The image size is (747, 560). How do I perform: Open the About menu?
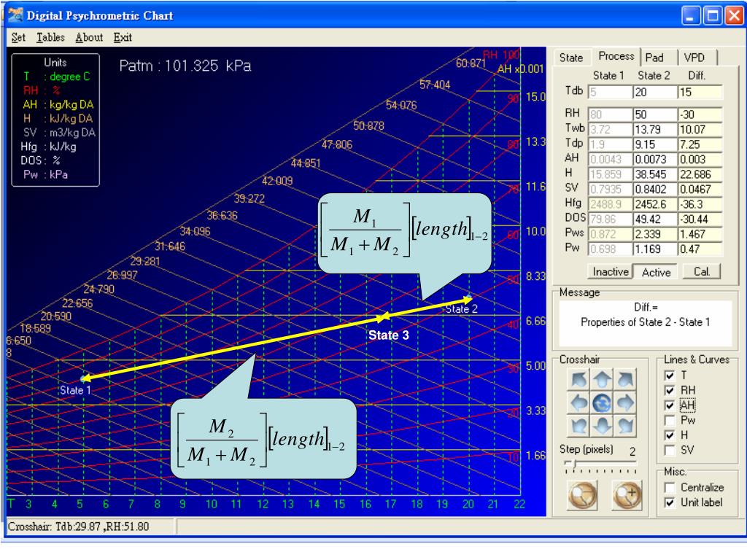pyautogui.click(x=89, y=37)
